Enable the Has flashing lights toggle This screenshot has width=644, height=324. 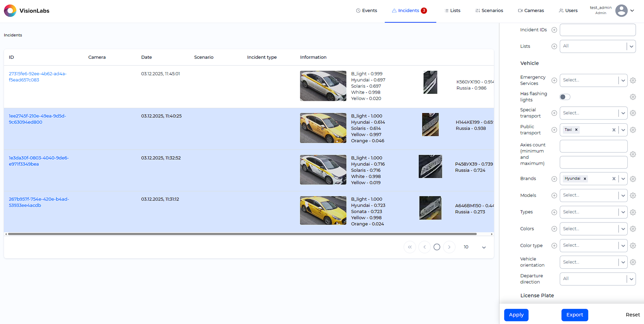[564, 97]
